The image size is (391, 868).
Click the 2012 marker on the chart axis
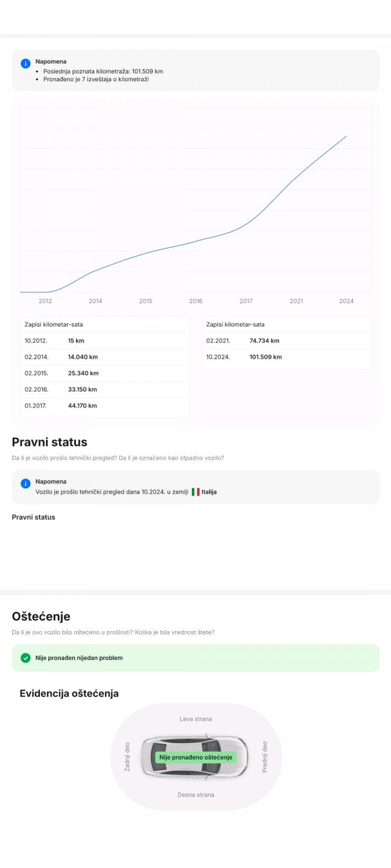point(45,301)
